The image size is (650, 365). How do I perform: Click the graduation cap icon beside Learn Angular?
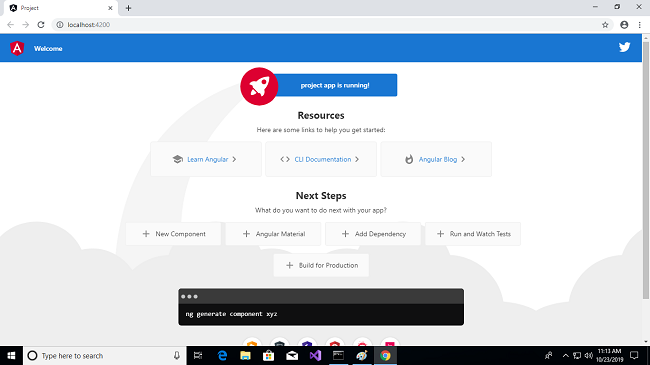pos(178,159)
